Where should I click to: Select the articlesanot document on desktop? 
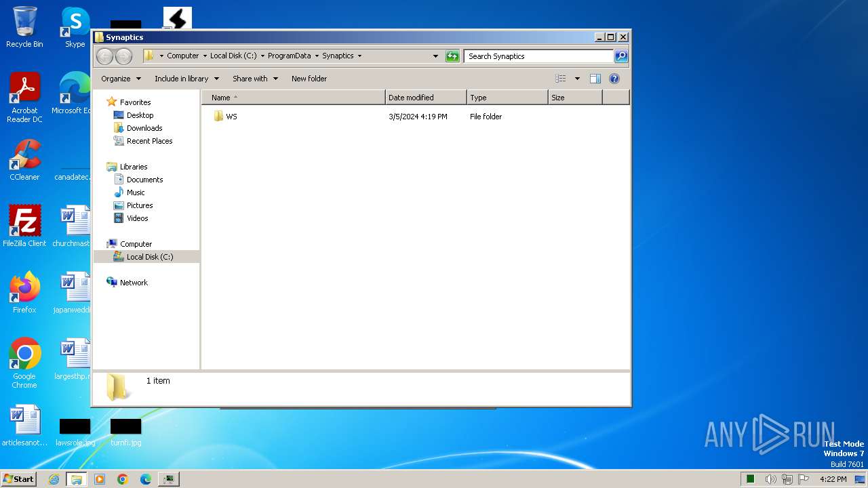click(x=24, y=426)
